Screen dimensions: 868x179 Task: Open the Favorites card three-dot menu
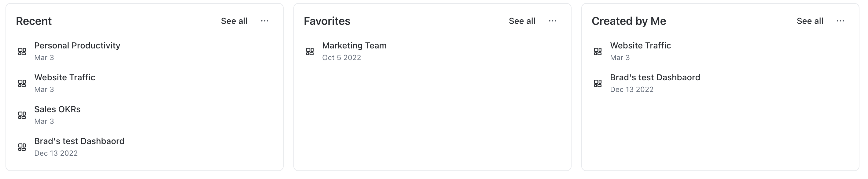pyautogui.click(x=552, y=21)
